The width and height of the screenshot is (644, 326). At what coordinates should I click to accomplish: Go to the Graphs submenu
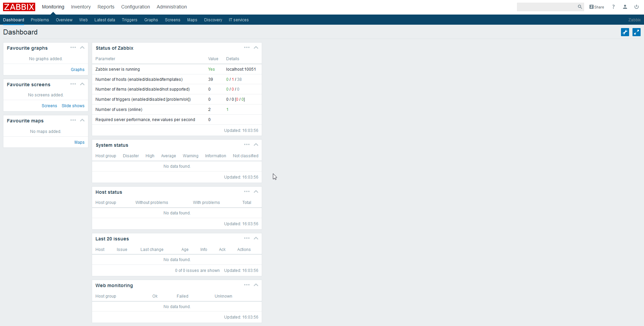(151, 20)
